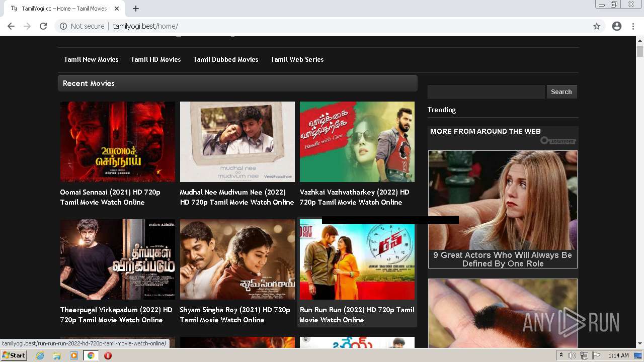
Task: Click the AdsKeeper logo
Action: tap(558, 141)
